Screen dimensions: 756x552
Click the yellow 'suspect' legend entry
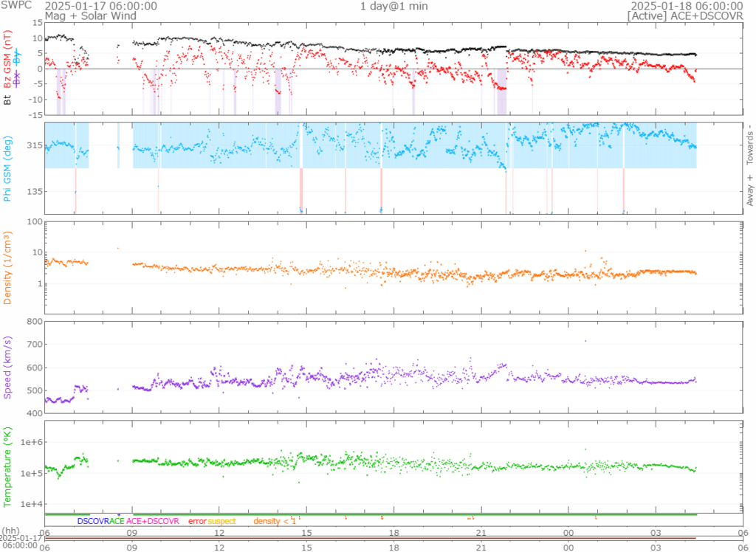tap(221, 521)
